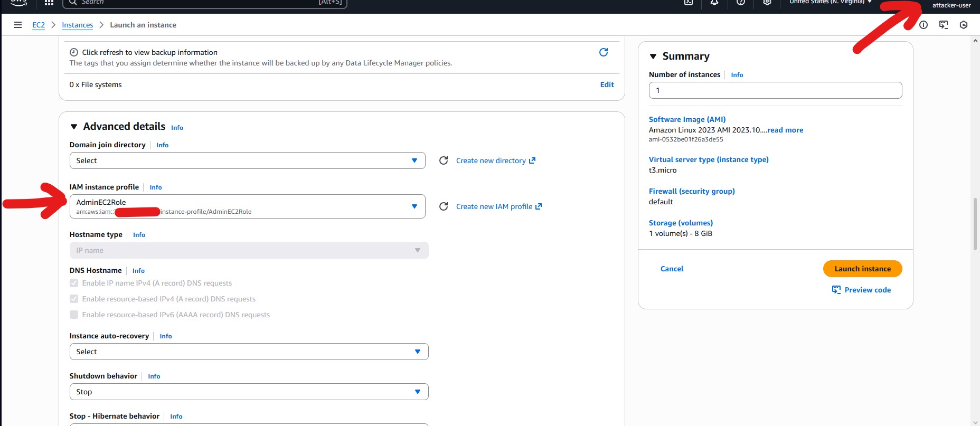Open the N. Virginia region selector
Screen dimensions: 980x426
click(830, 2)
